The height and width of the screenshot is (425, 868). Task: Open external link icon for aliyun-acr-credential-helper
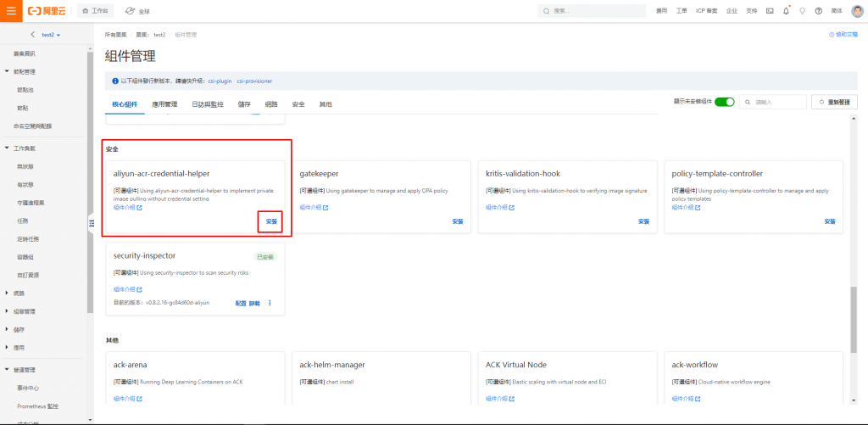click(140, 208)
